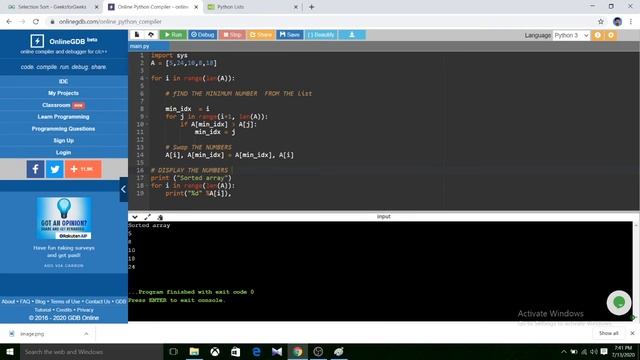Select the main.py file tab
Viewport: 640px width, 360px height.
(140, 46)
